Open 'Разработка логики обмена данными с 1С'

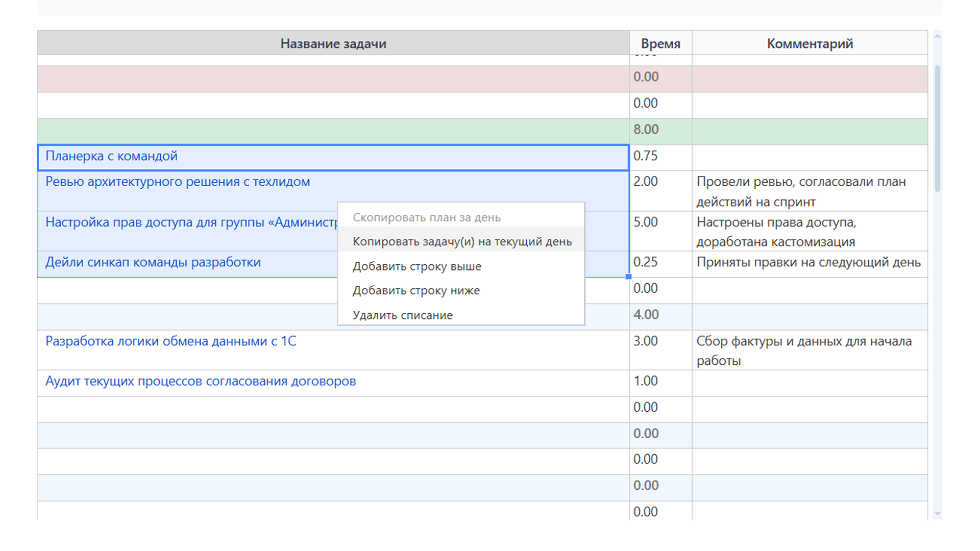pos(170,341)
